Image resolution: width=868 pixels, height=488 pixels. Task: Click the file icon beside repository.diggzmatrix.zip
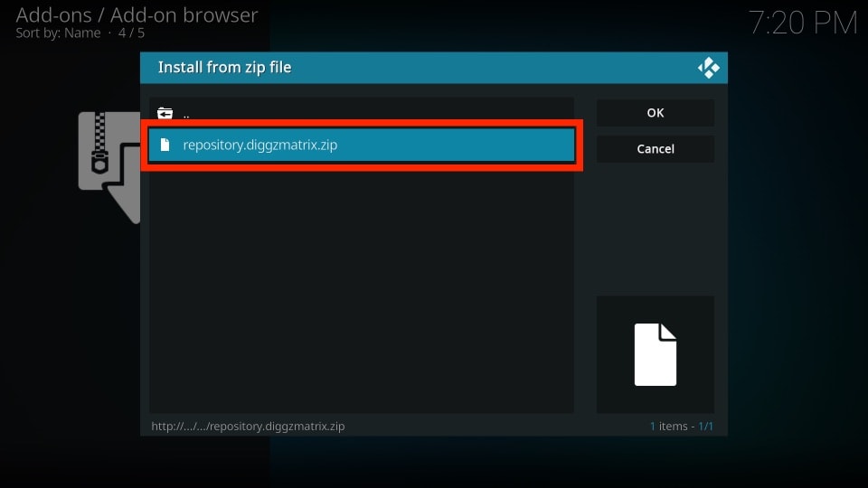point(165,145)
